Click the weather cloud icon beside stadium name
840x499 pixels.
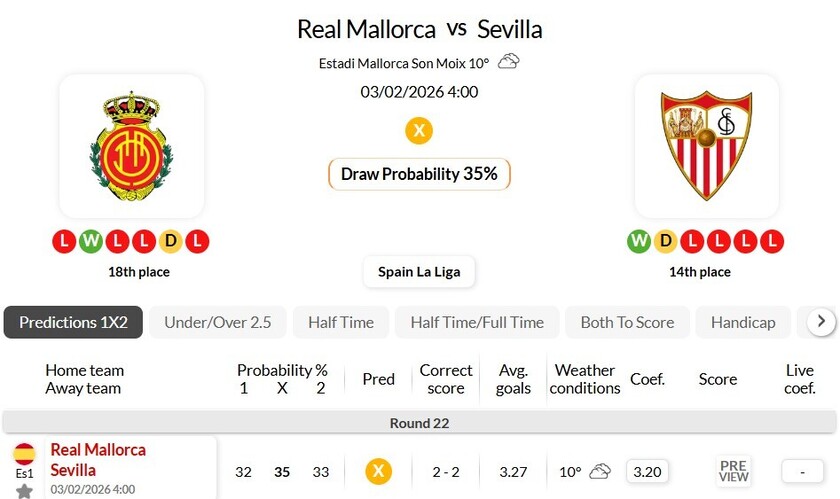(x=508, y=62)
